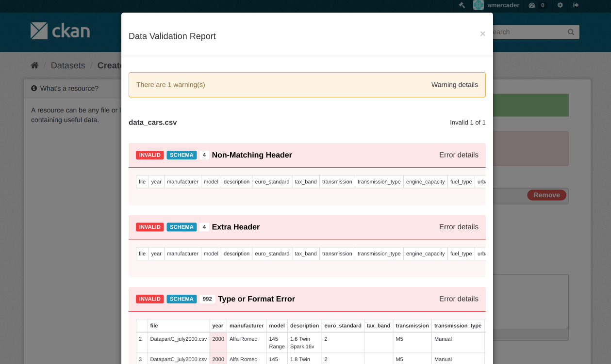Click the Invalid 1 of 1 text

(x=468, y=123)
